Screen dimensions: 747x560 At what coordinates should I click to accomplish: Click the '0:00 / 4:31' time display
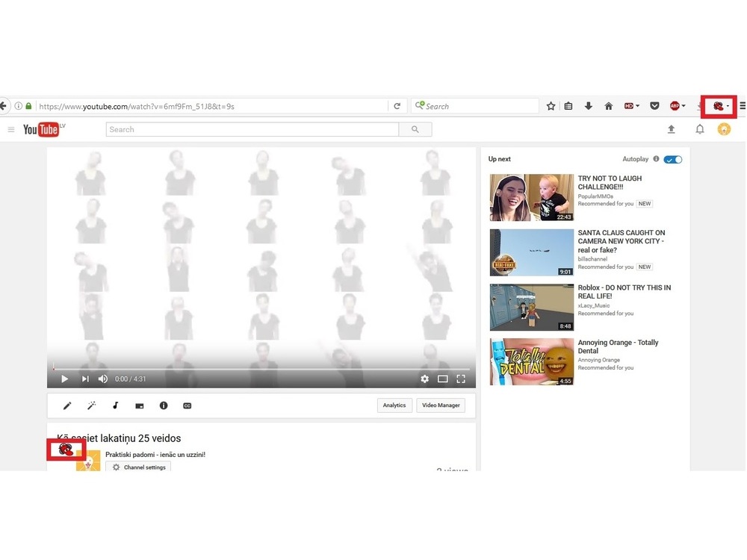131,379
